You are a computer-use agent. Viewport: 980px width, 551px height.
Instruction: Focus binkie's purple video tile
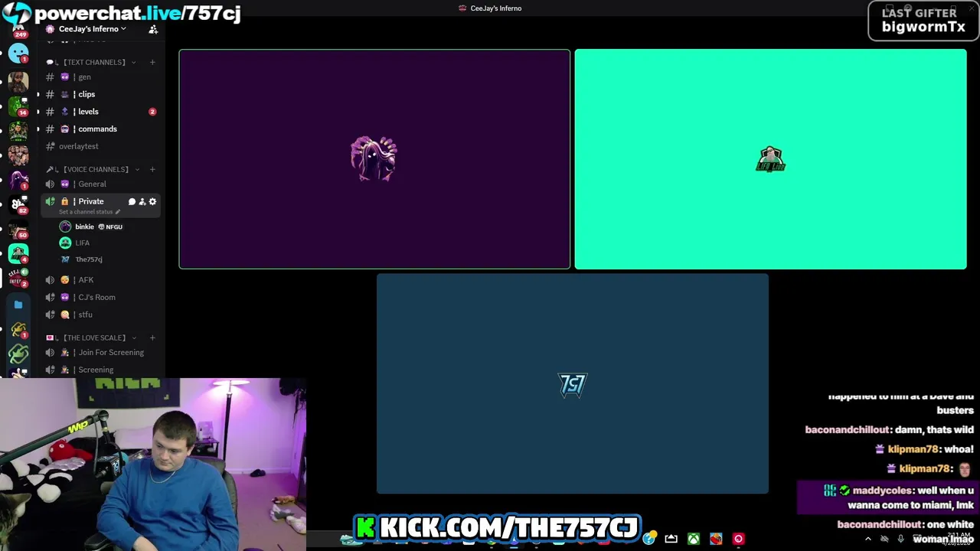click(374, 159)
